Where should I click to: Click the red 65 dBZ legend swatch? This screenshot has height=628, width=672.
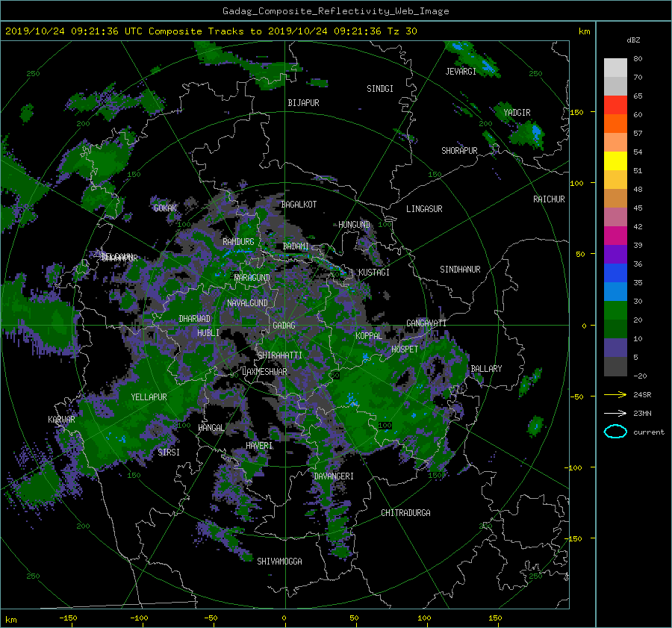point(615,105)
